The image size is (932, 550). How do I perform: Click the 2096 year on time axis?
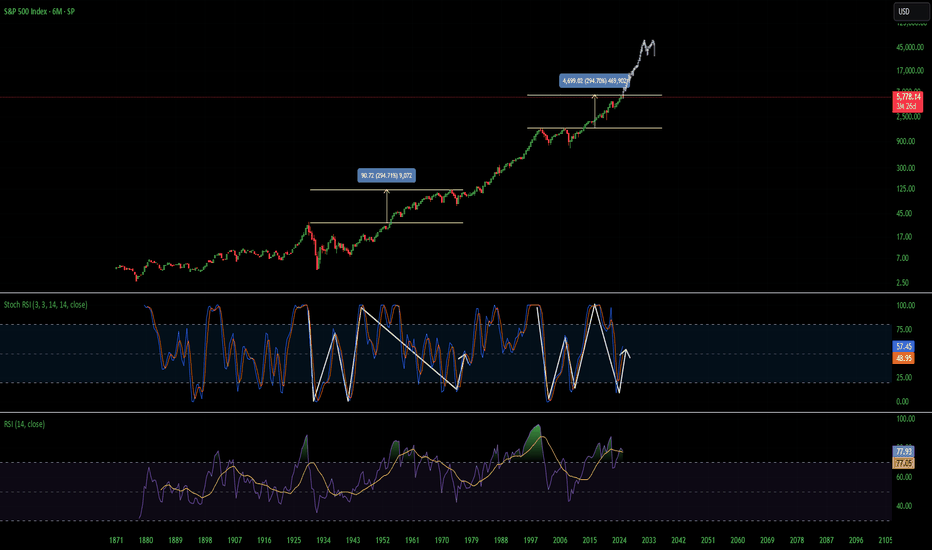(856, 540)
